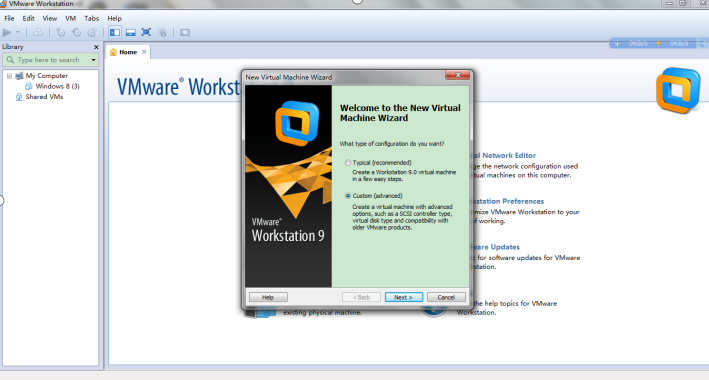
Task: Close the Library panel
Action: pos(96,47)
